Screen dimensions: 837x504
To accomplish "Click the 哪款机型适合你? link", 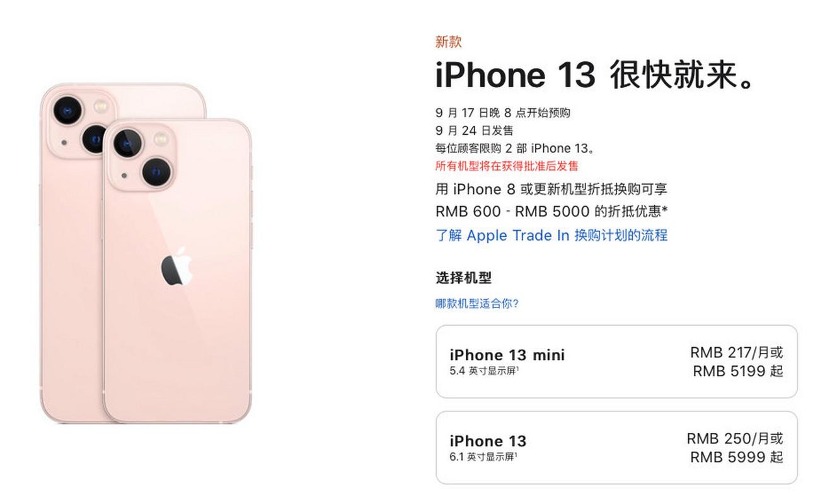I will coord(477,304).
